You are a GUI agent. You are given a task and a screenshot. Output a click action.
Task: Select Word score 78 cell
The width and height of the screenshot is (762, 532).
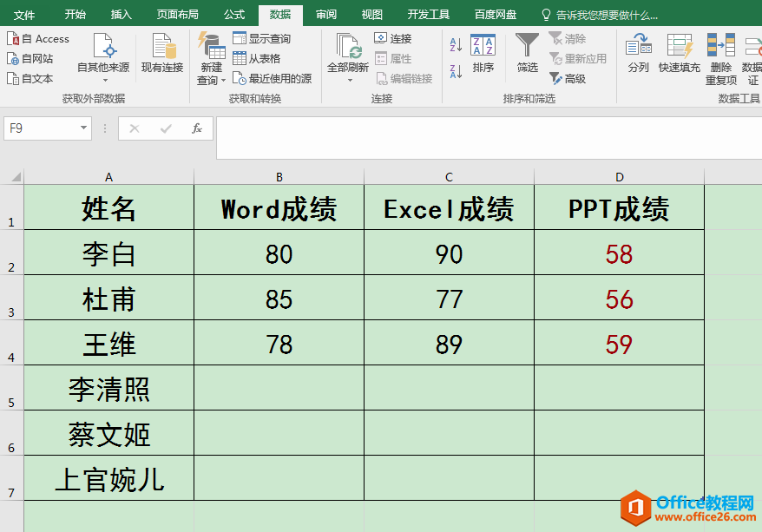coord(279,343)
